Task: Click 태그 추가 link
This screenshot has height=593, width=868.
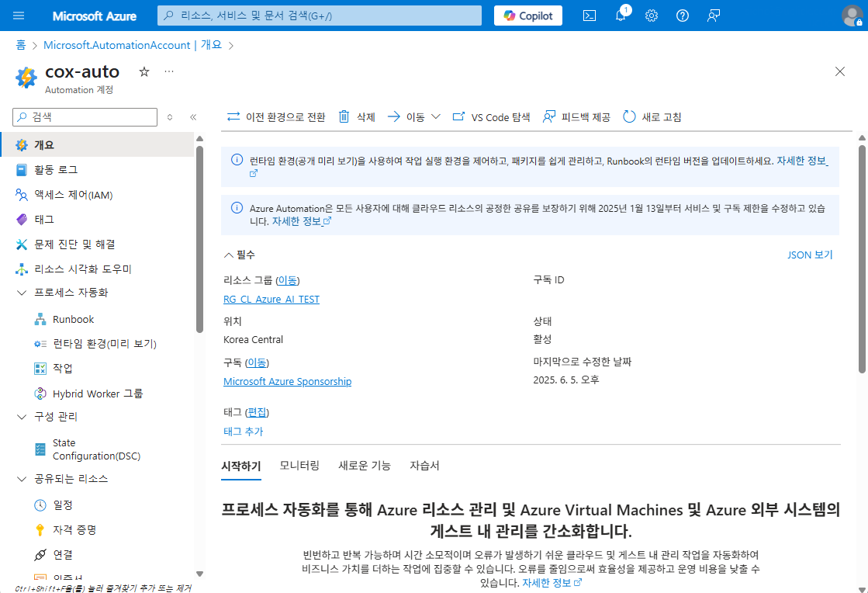Action: pyautogui.click(x=243, y=432)
